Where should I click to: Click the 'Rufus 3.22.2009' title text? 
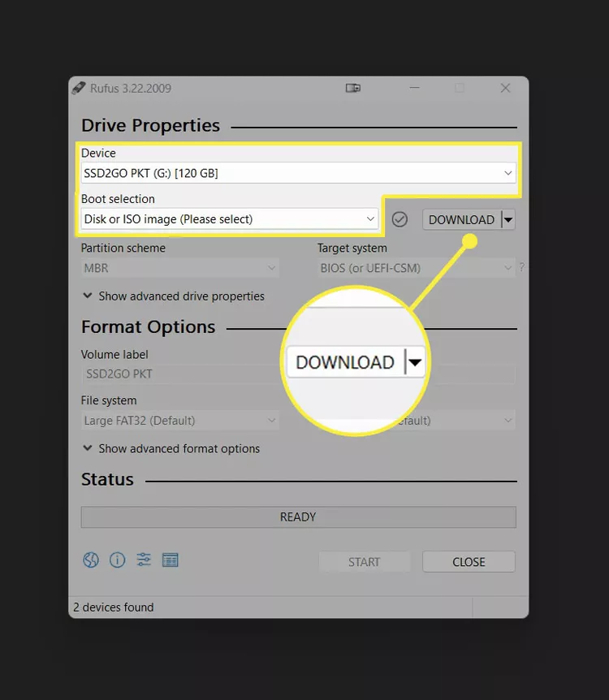click(131, 89)
